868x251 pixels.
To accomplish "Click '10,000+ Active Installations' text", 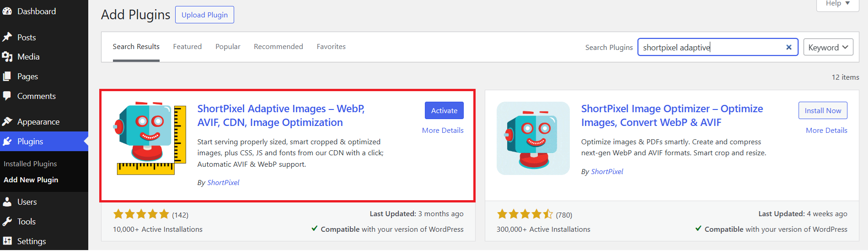I will (x=158, y=229).
